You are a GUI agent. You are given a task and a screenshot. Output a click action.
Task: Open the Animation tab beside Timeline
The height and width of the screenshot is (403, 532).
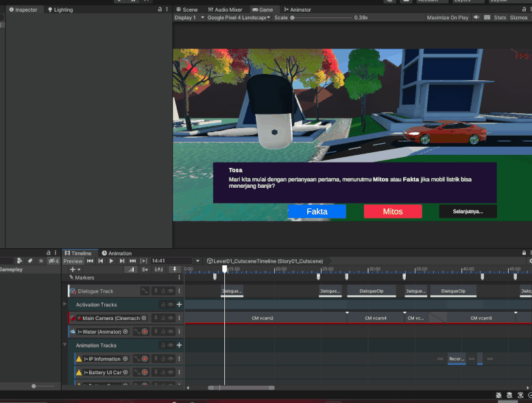click(x=117, y=253)
